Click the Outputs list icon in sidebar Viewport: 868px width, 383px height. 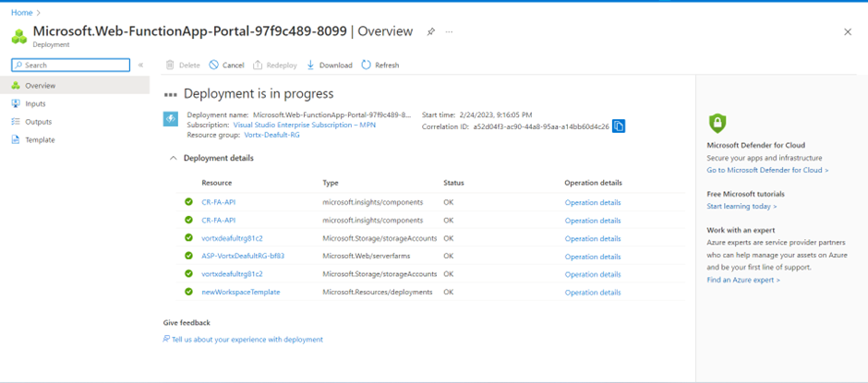(16, 122)
